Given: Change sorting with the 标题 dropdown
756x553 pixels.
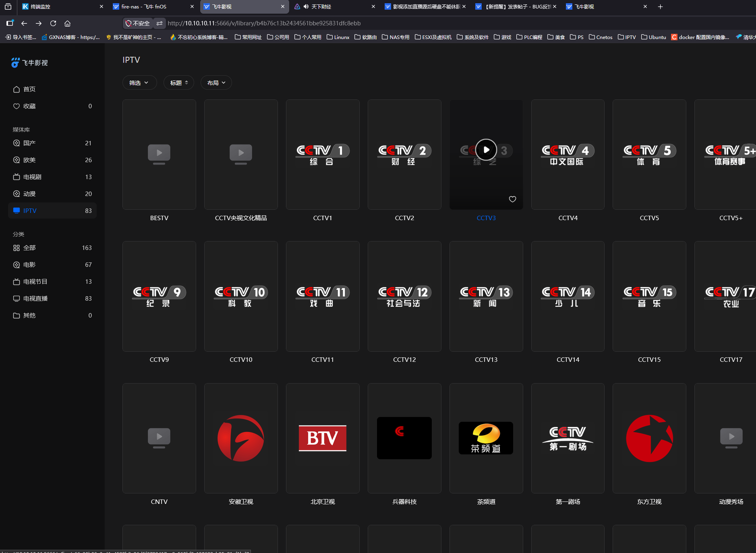Looking at the screenshot, I should [x=179, y=83].
